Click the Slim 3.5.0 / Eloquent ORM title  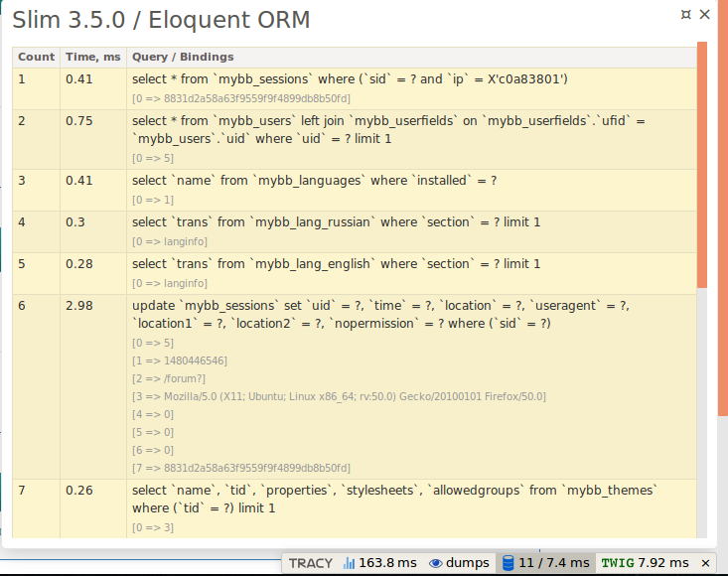(161, 20)
